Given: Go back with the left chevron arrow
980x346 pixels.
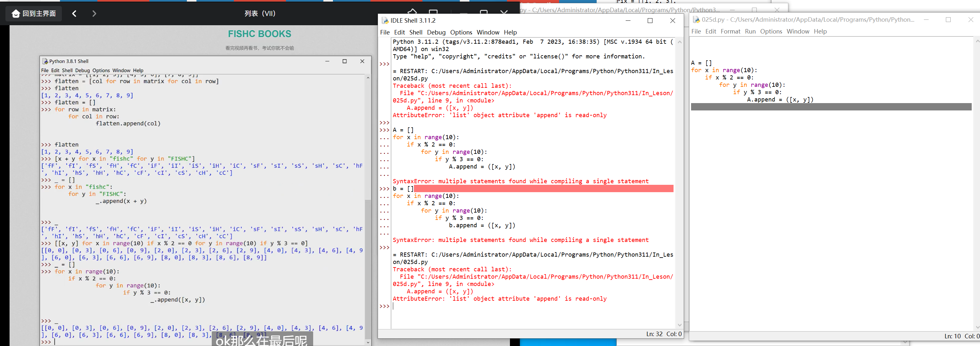Looking at the screenshot, I should [74, 14].
